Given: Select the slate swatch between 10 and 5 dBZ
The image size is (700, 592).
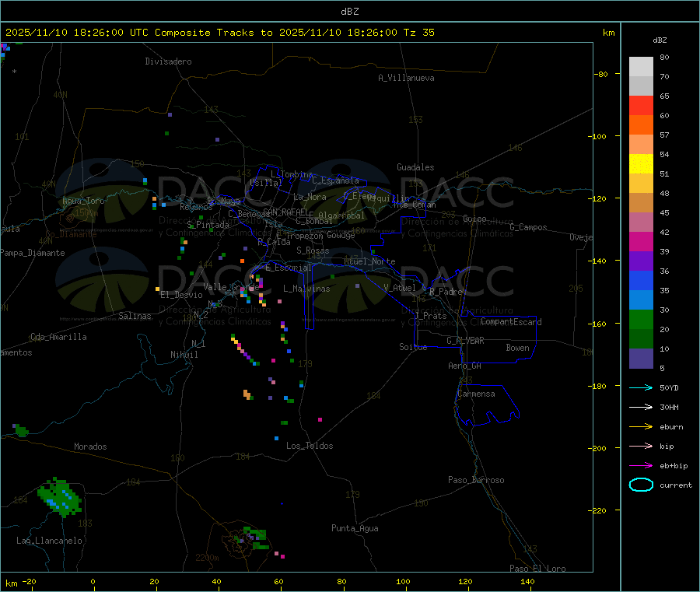Looking at the screenshot, I should 641,359.
